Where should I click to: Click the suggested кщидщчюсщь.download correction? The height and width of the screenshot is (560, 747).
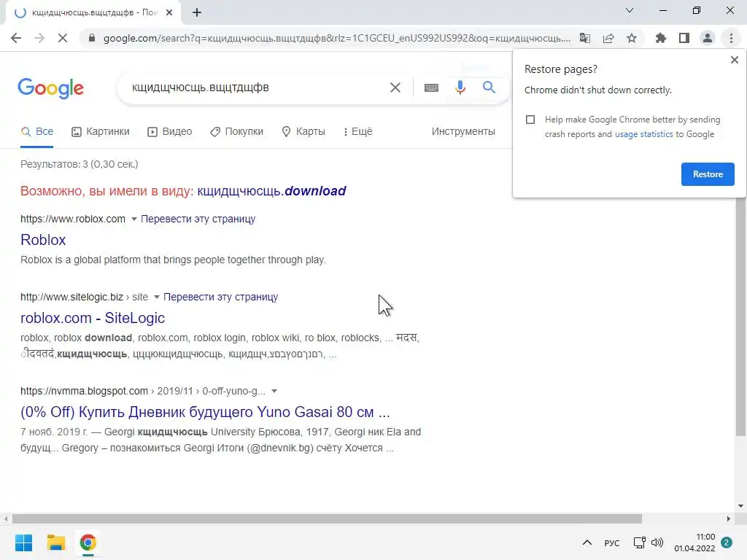(271, 191)
